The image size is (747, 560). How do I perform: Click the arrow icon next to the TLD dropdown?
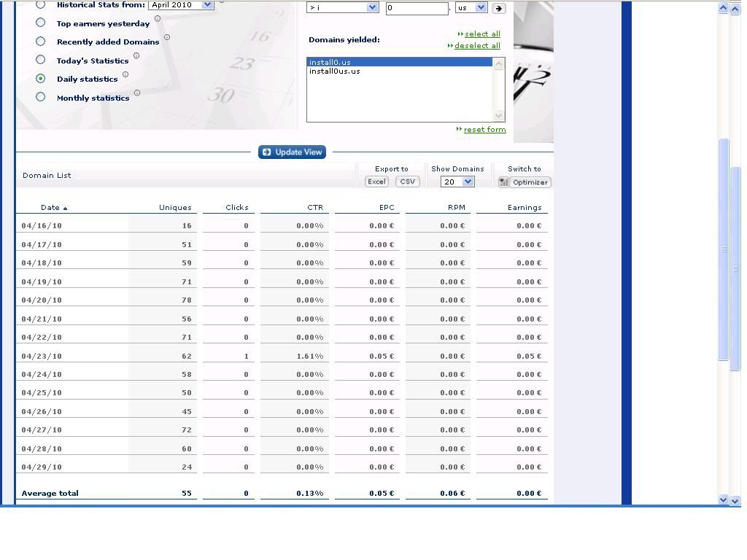499,9
